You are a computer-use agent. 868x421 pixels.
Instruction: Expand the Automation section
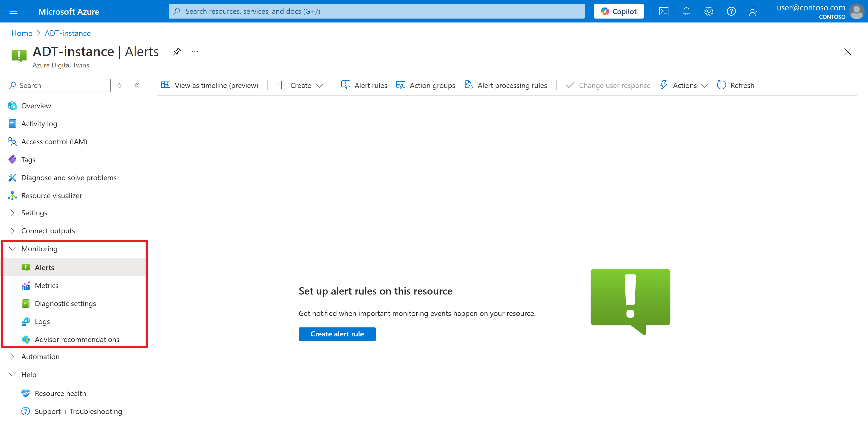(40, 357)
